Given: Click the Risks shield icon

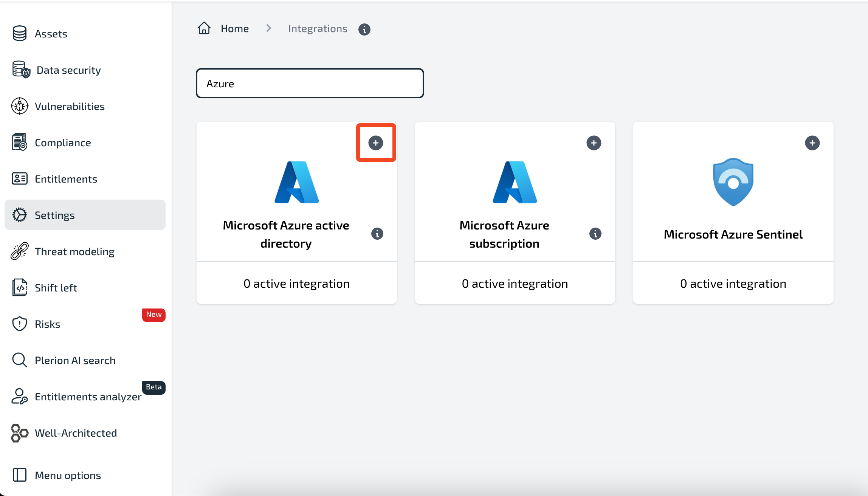Looking at the screenshot, I should [x=20, y=324].
